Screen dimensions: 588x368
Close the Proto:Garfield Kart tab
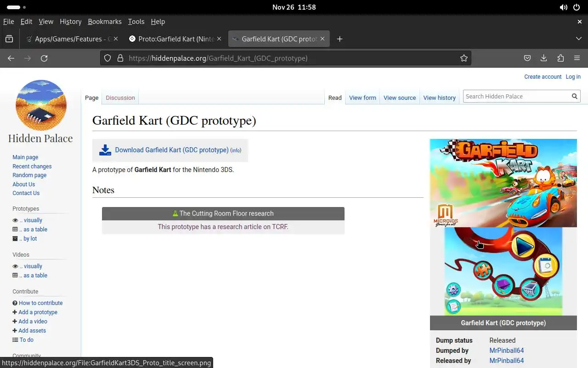coord(219,39)
